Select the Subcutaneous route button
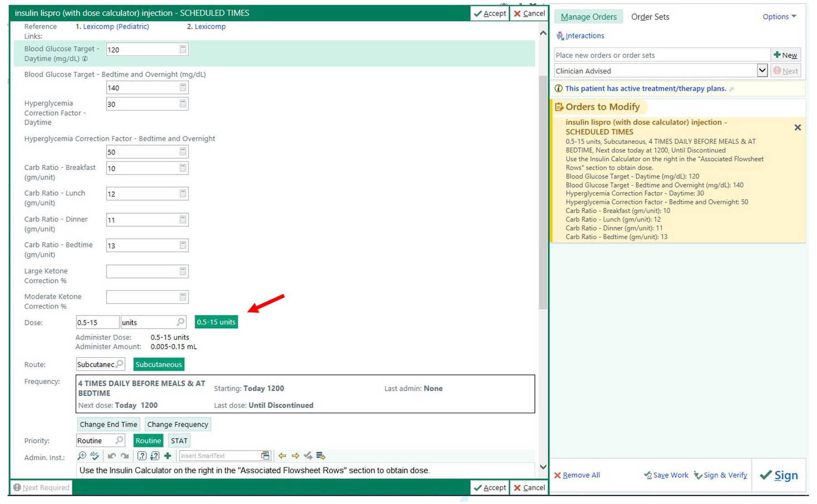Image resolution: width=817 pixels, height=504 pixels. [159, 364]
